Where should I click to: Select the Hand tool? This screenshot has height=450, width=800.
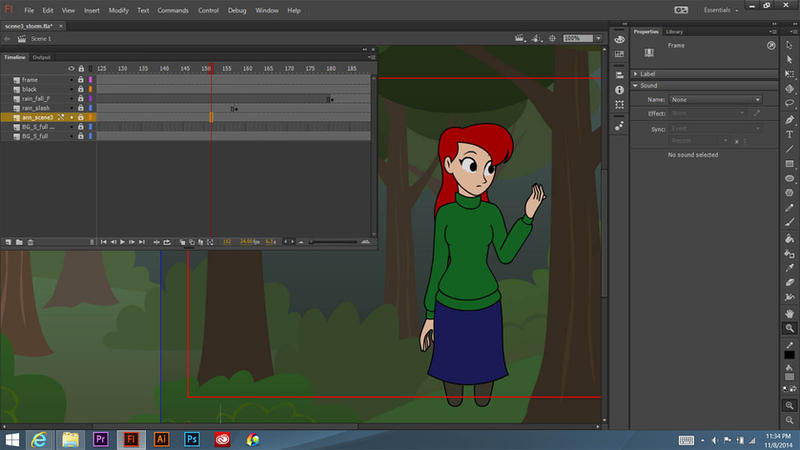click(789, 314)
